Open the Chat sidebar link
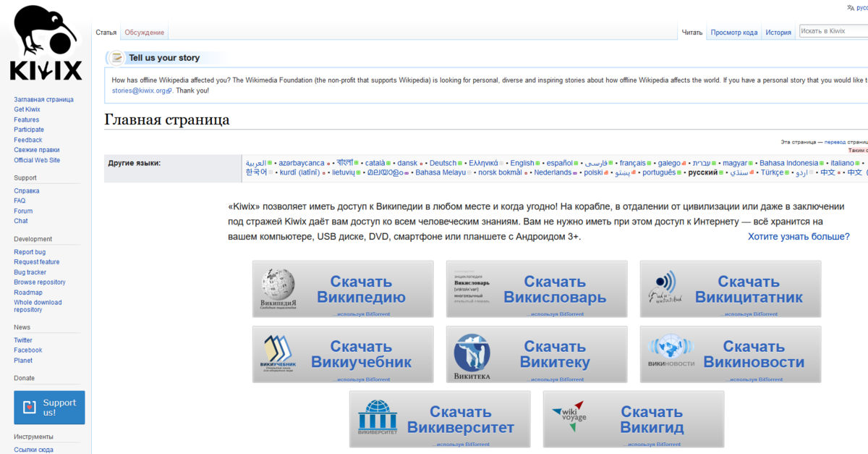868x454 pixels. coord(21,221)
